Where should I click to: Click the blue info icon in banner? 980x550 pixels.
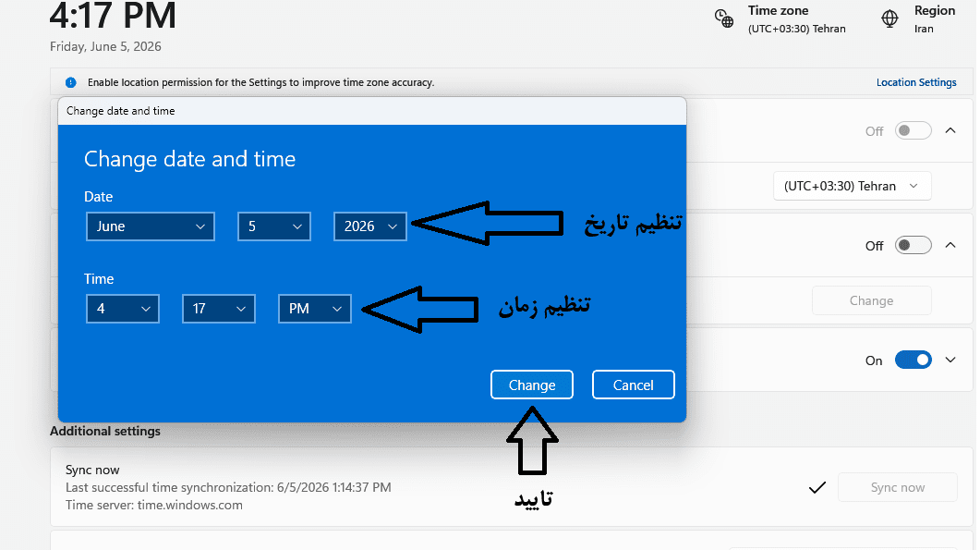click(x=70, y=82)
